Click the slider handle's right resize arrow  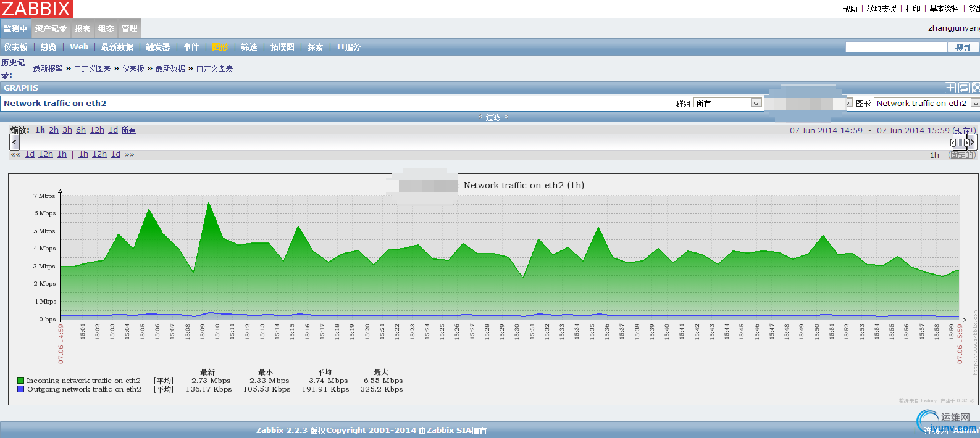pos(966,143)
